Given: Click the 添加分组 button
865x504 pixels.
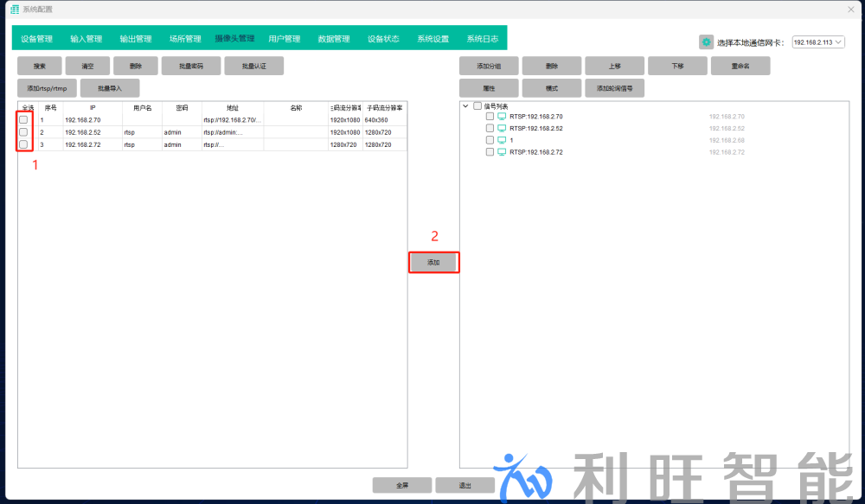Looking at the screenshot, I should click(489, 67).
